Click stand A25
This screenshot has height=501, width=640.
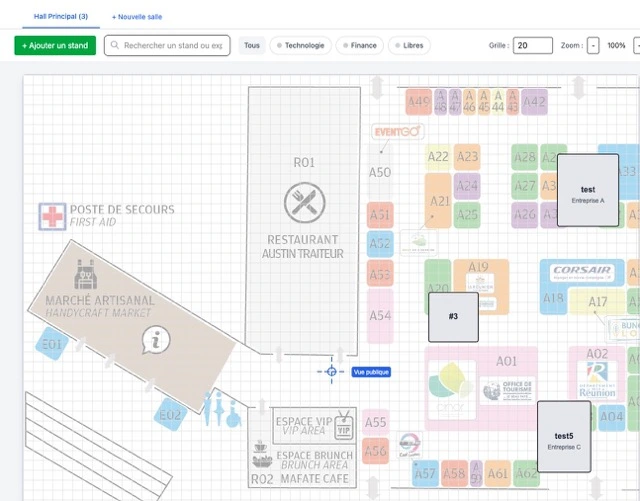coord(467,215)
